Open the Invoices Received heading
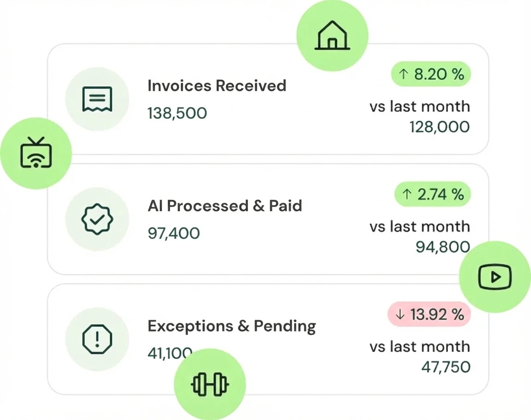 tap(217, 86)
